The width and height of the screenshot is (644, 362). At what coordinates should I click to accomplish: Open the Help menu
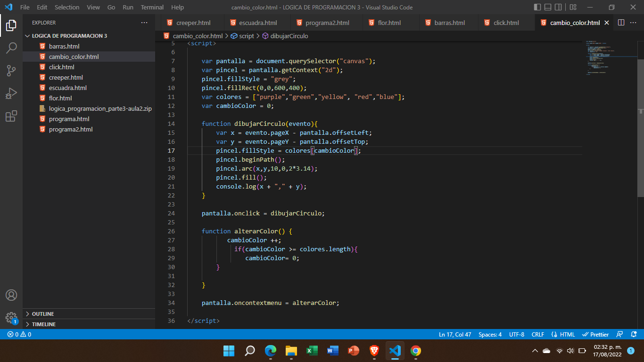click(x=178, y=7)
